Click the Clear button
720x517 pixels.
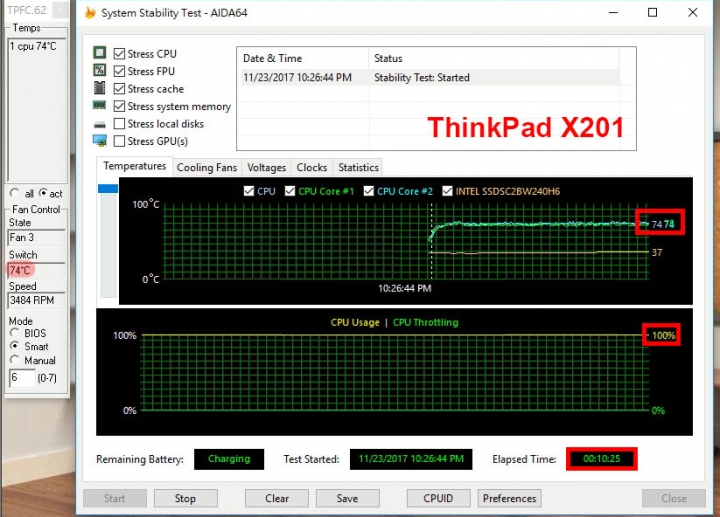pyautogui.click(x=277, y=498)
